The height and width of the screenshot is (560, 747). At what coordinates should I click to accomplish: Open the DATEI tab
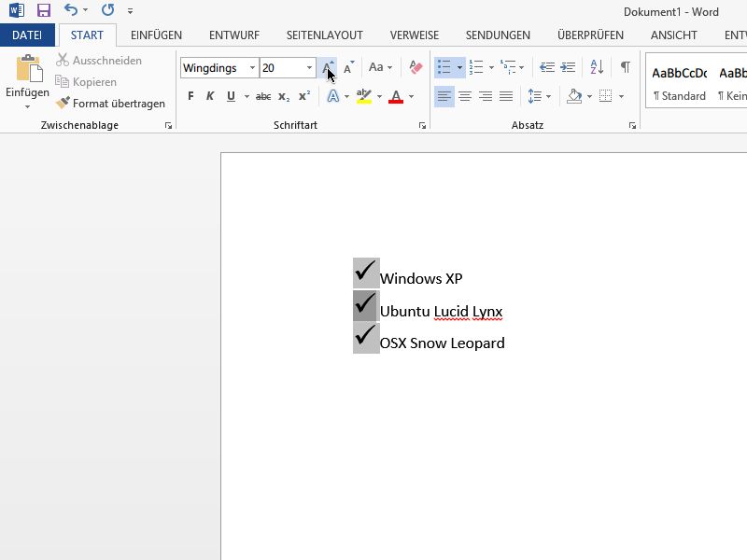tap(27, 35)
